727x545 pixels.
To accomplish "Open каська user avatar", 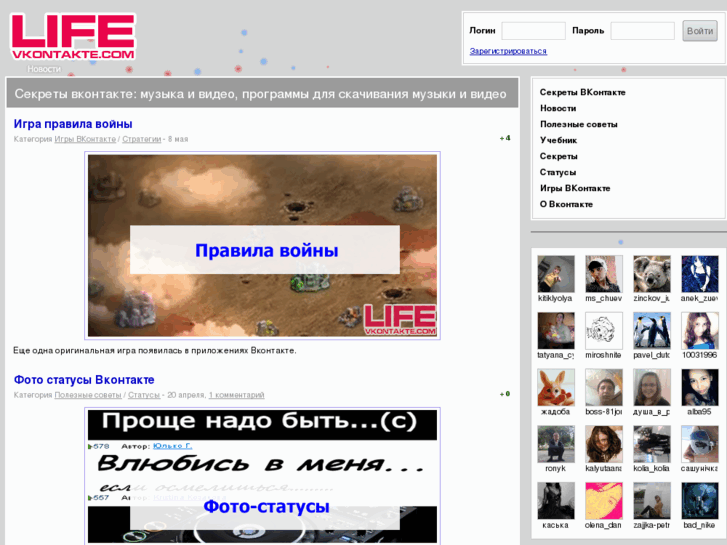I will (x=556, y=501).
